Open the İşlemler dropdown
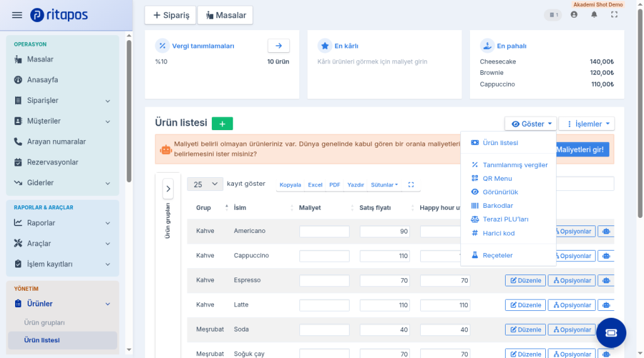Viewport: 644px width, 358px height. click(x=587, y=124)
